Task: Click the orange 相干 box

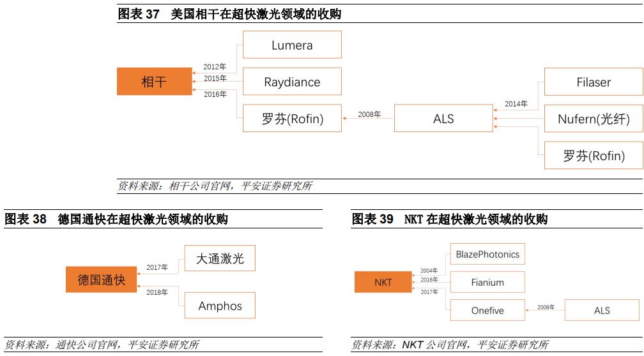Action: [154, 82]
